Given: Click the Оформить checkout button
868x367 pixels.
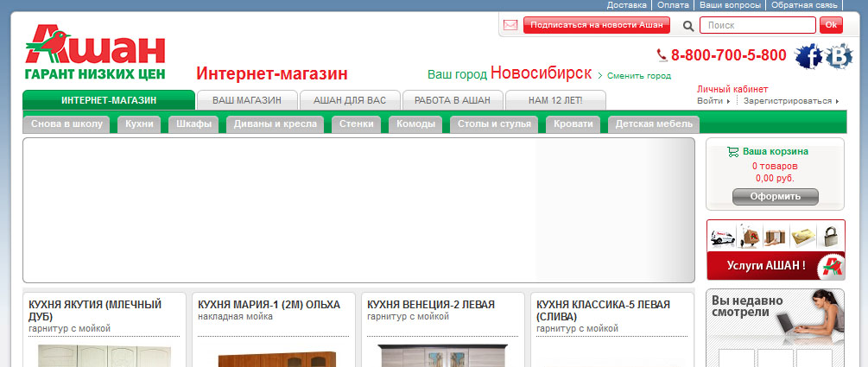Looking at the screenshot, I should pos(775,197).
